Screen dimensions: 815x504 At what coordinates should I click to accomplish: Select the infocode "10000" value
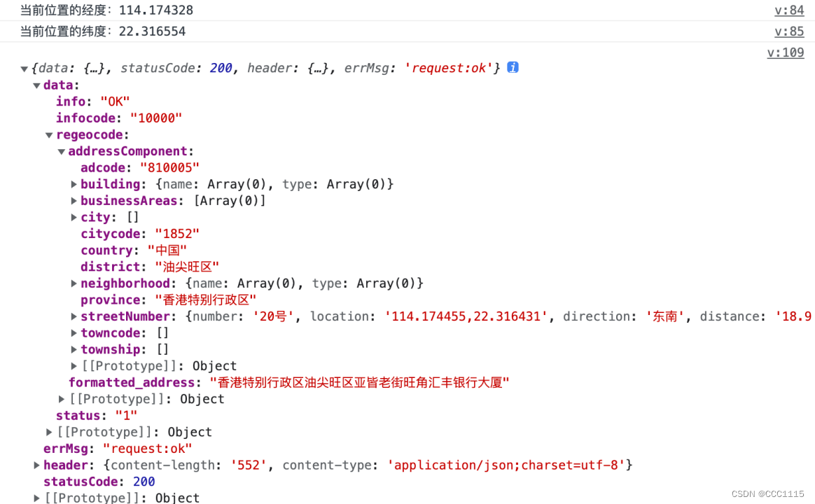pos(156,118)
